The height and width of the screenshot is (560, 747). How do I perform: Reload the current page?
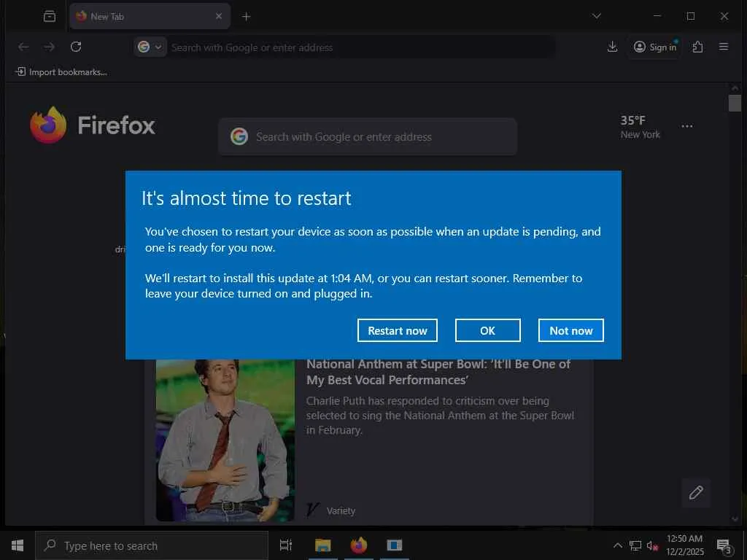point(76,47)
